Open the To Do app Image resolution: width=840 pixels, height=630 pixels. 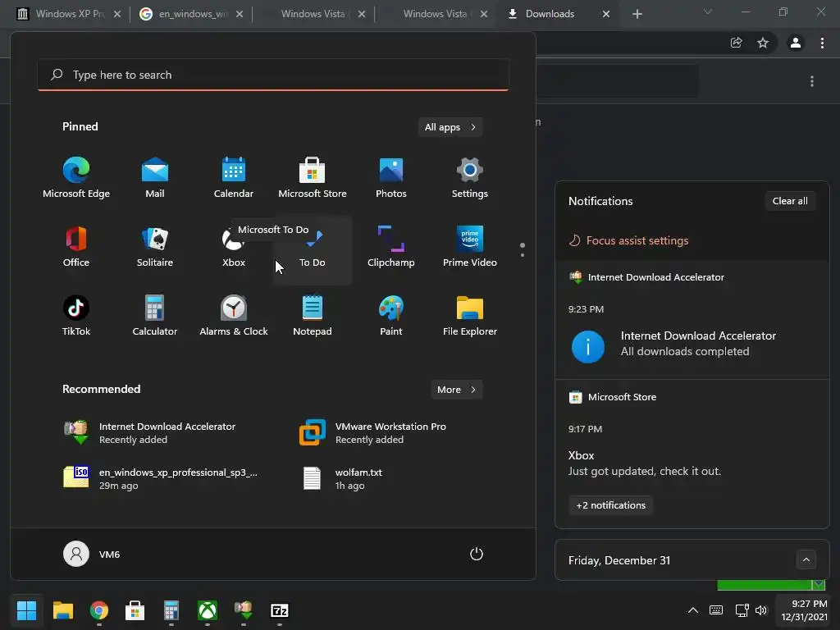313,251
